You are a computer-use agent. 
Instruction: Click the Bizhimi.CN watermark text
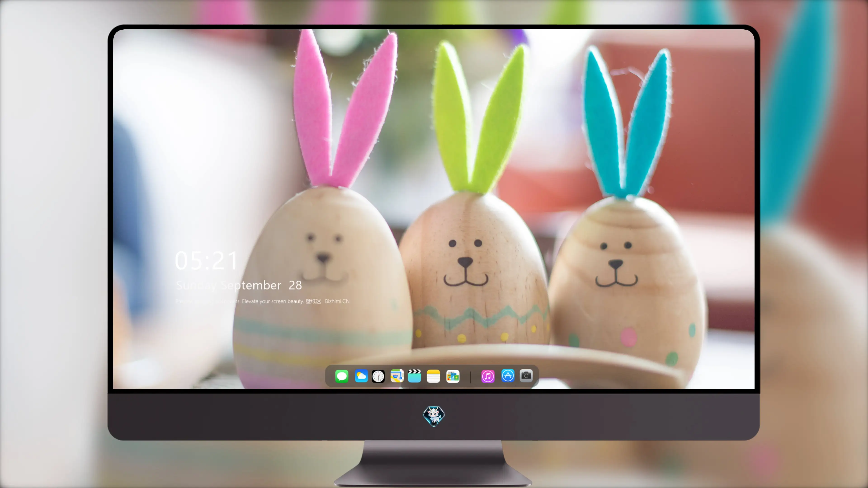pyautogui.click(x=337, y=301)
